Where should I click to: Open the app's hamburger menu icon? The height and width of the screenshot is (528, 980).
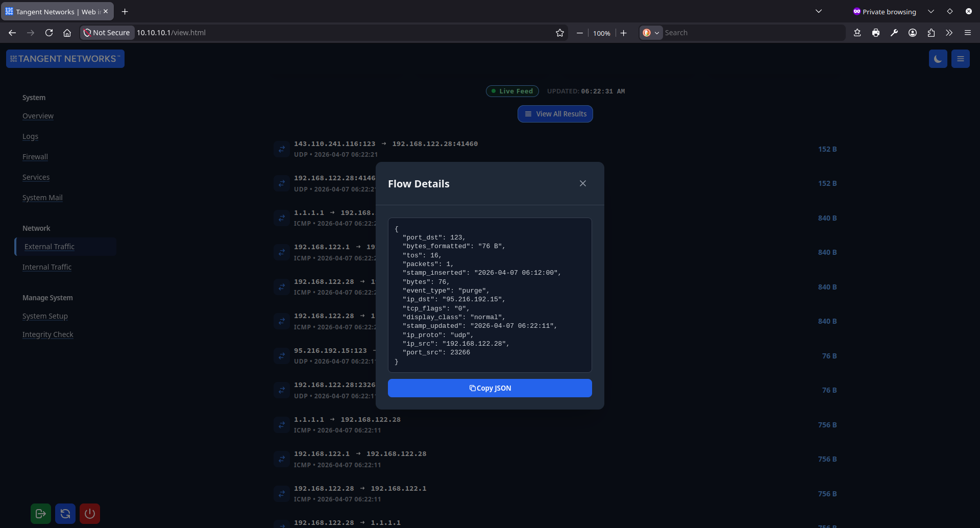(x=960, y=58)
